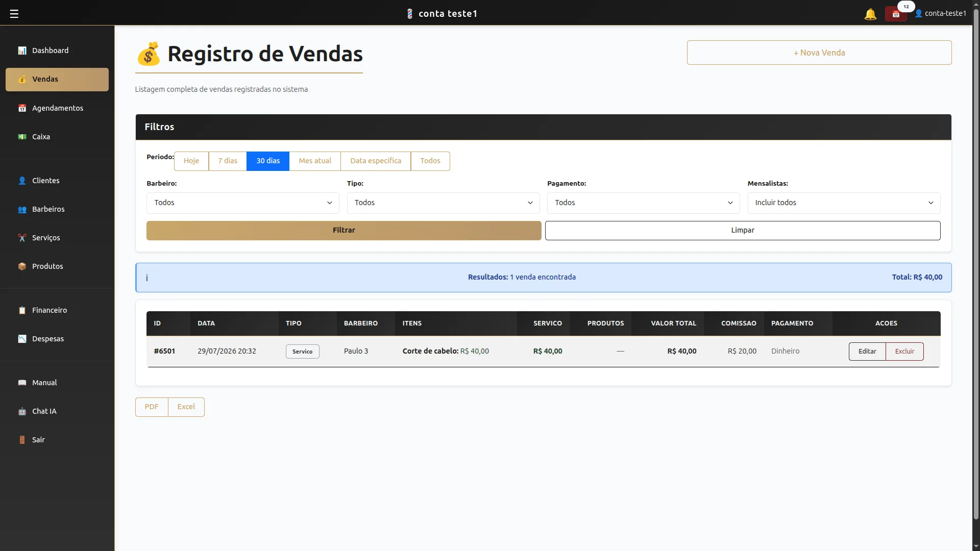980x551 pixels.
Task: Open Agendamentos menu item
Action: point(57,108)
